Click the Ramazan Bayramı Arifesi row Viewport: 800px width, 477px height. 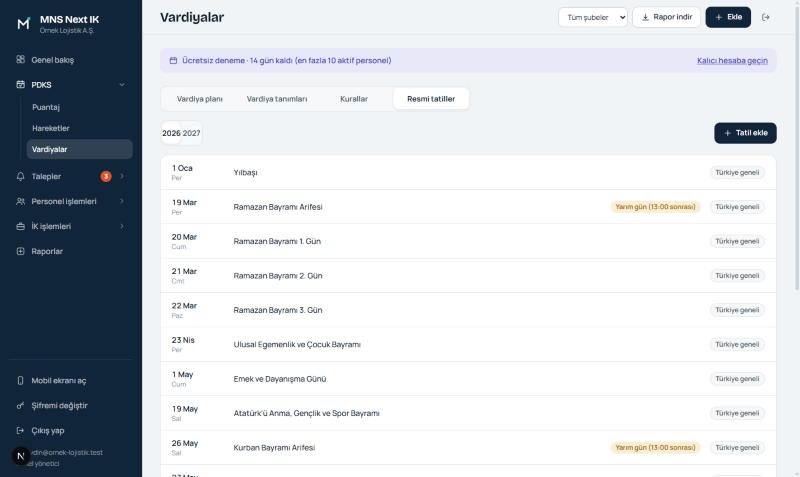[468, 207]
